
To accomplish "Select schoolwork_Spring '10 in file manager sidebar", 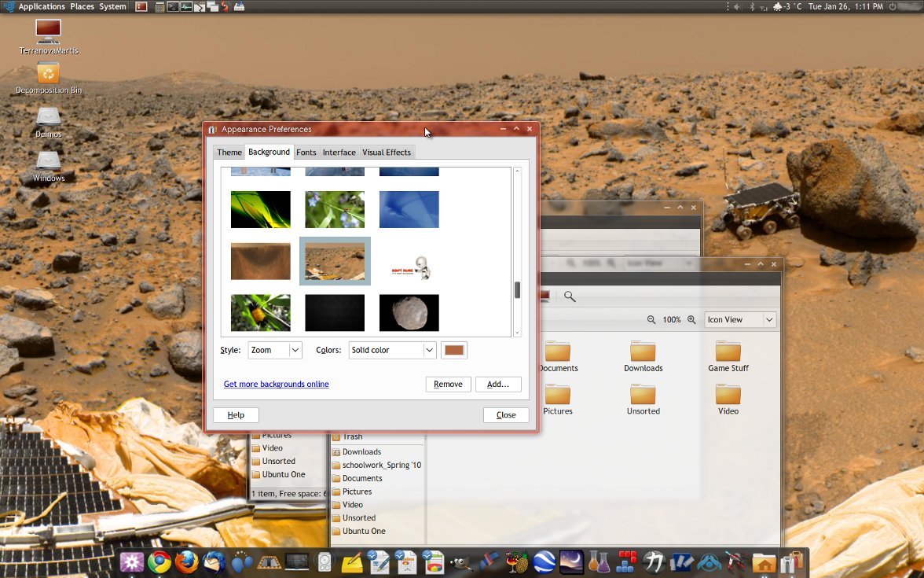I will (377, 465).
